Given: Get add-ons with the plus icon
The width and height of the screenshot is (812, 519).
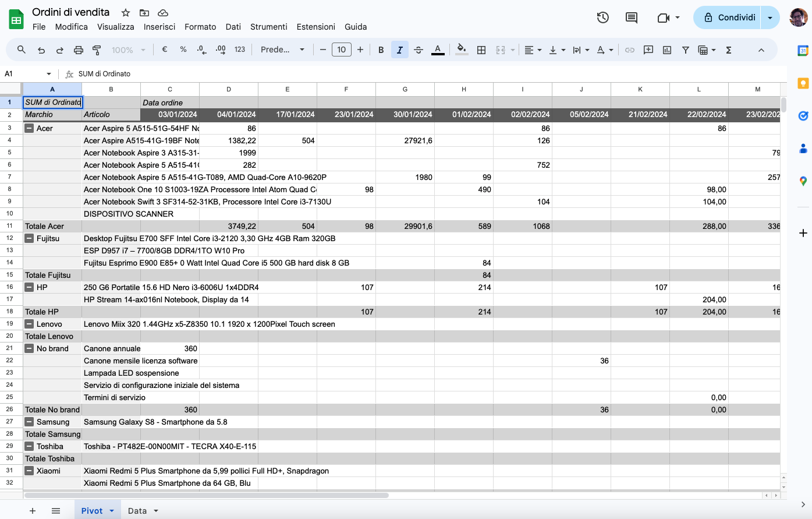Looking at the screenshot, I should tap(803, 233).
